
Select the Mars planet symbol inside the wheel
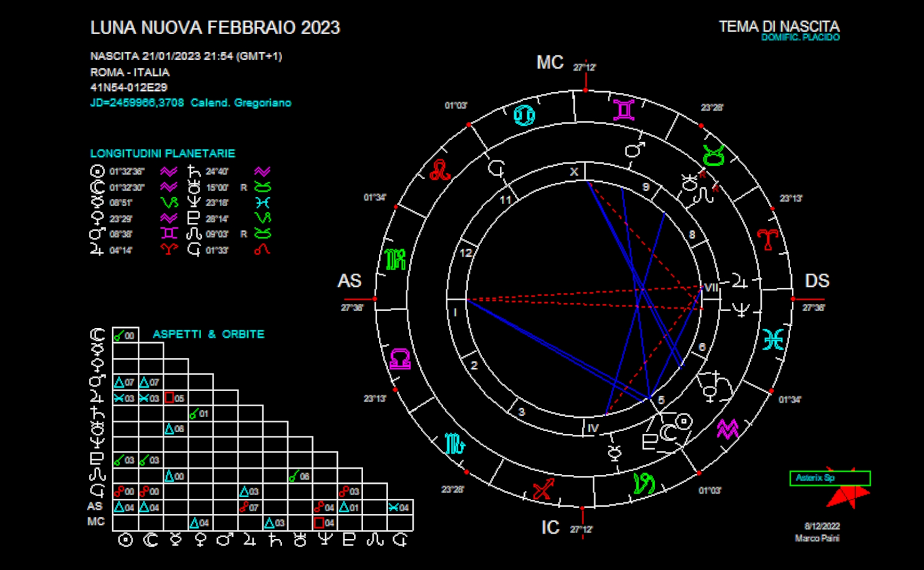point(635,149)
